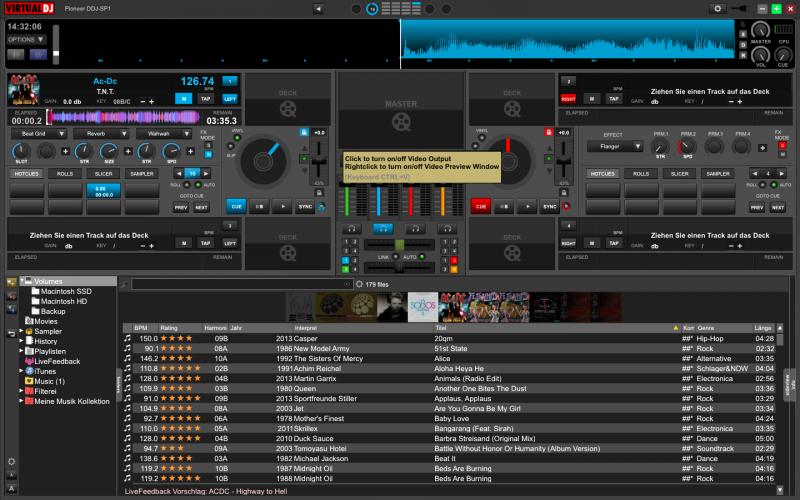This screenshot has height=500, width=800.
Task: Toggle AUTO loop mode on deck 2
Action: [773, 185]
